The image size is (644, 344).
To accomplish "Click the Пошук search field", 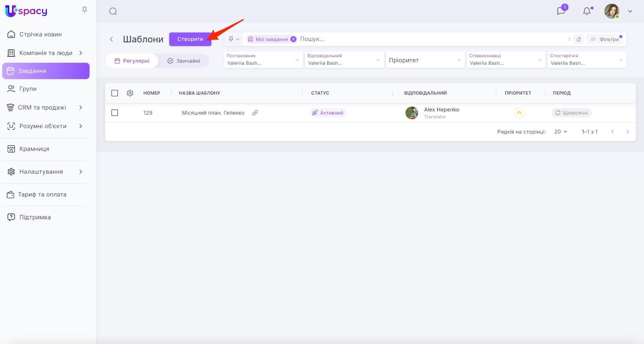I will point(431,39).
